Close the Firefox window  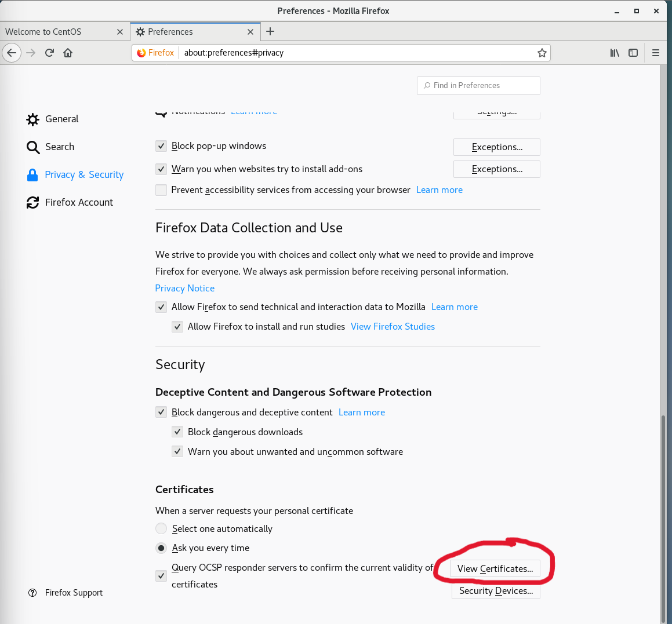click(656, 11)
